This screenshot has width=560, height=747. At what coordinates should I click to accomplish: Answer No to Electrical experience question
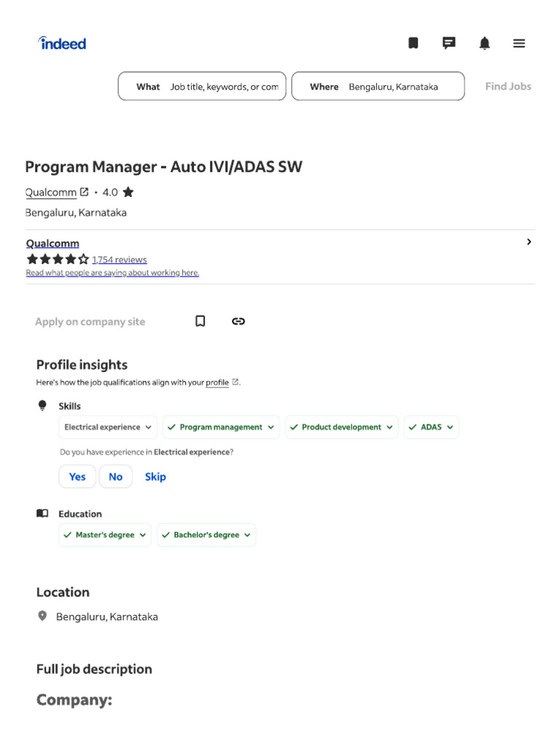(116, 476)
